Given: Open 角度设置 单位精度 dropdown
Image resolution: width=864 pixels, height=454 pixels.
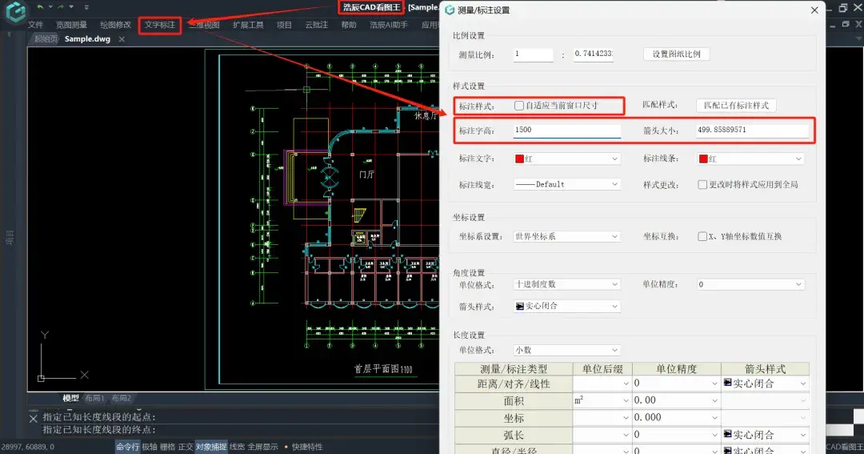Looking at the screenshot, I should click(x=750, y=284).
